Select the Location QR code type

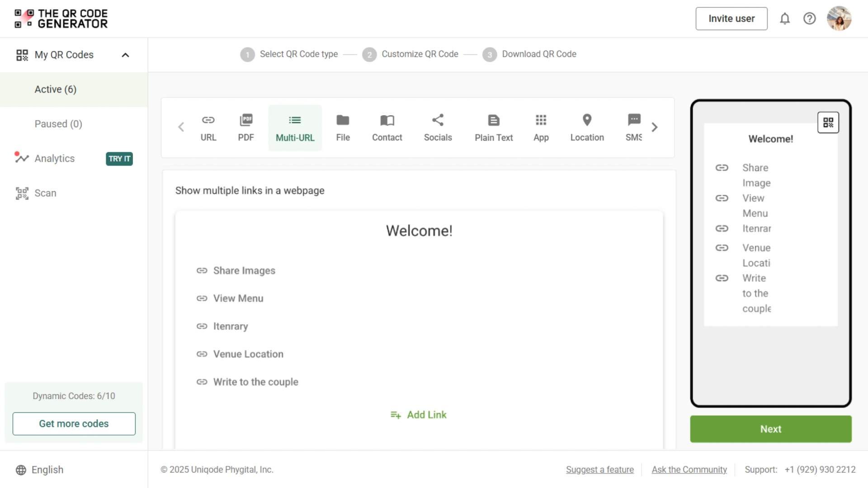(x=587, y=128)
